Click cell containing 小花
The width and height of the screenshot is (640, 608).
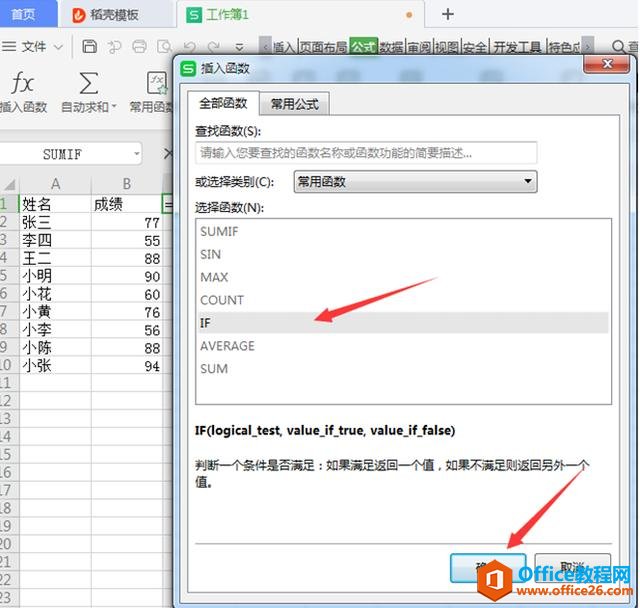click(55, 294)
